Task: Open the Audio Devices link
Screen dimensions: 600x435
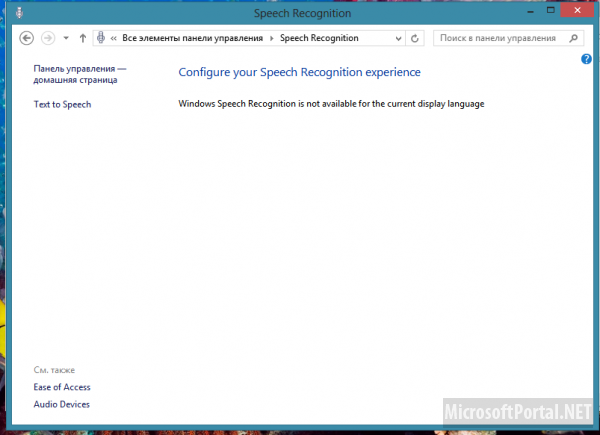Action: point(62,404)
